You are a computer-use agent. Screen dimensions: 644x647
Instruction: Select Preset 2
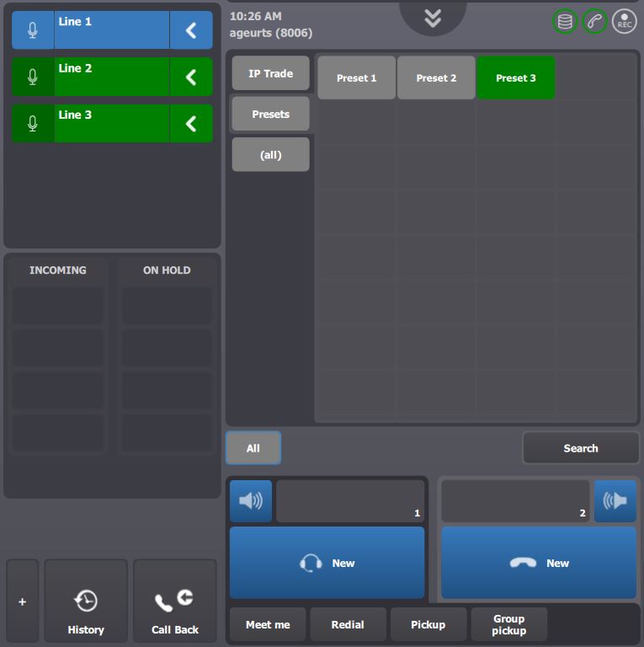pyautogui.click(x=436, y=78)
